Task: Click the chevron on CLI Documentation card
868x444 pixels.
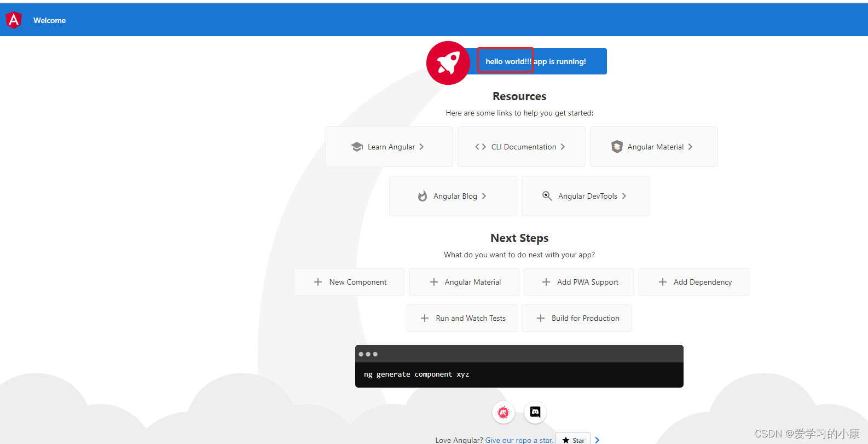Action: coord(563,147)
